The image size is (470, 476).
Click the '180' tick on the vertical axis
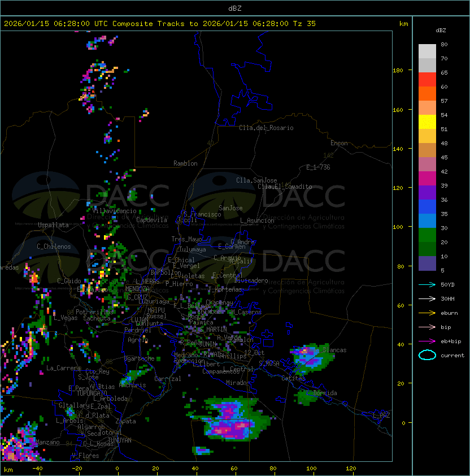(398, 70)
